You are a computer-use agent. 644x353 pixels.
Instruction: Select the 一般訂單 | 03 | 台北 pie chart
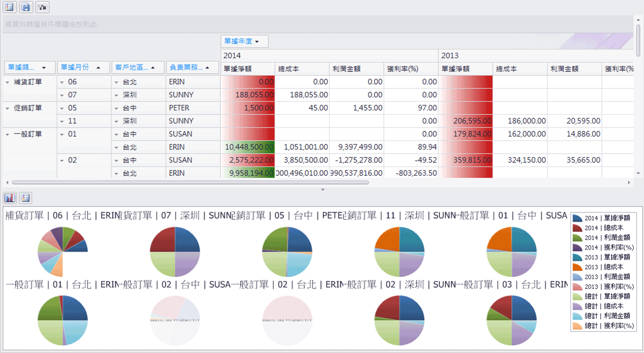click(511, 320)
